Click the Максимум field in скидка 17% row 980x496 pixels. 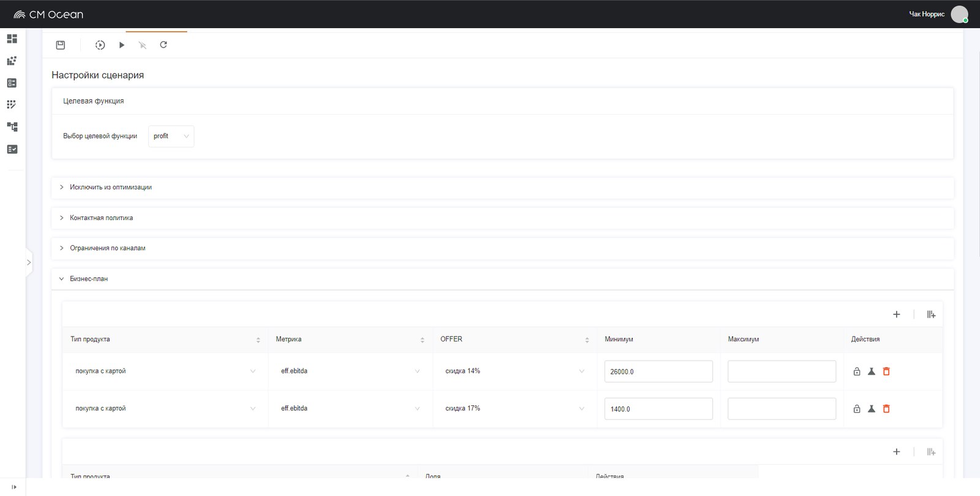tap(782, 409)
